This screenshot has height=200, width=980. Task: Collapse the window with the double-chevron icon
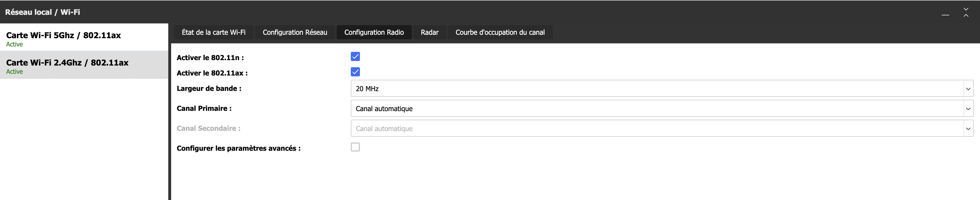pos(966,12)
